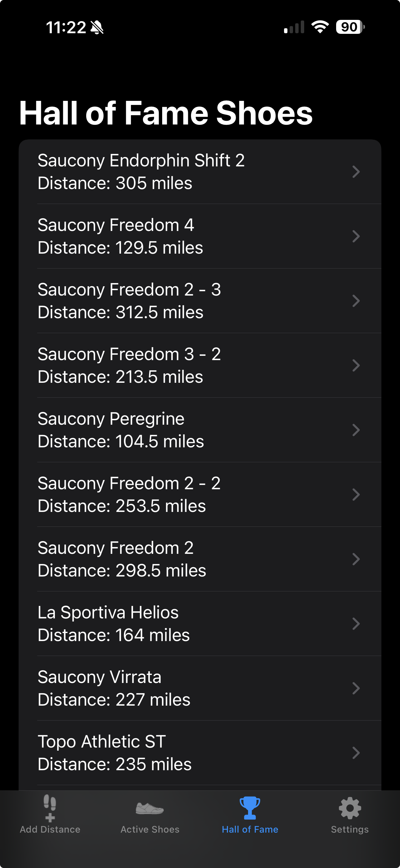Screen dimensions: 400x868
Task: Open chevron for Saucony Freedom 4
Action: point(356,236)
